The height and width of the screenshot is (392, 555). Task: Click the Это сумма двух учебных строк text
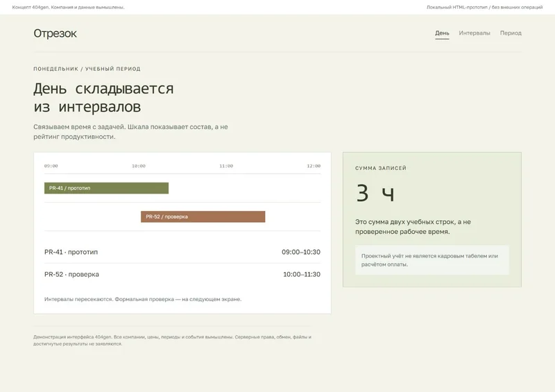tap(413, 227)
